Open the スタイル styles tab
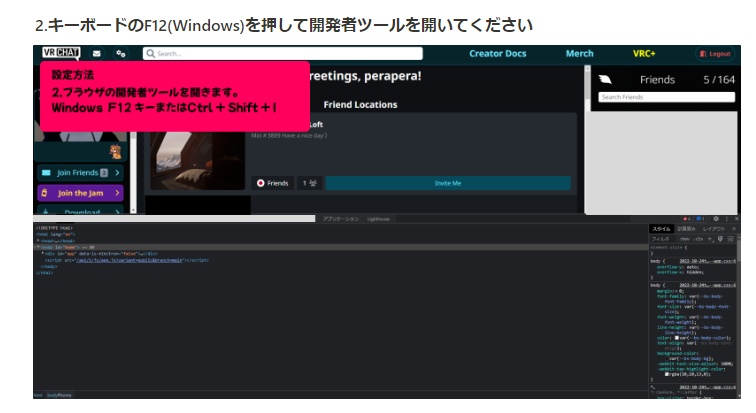This screenshot has height=413, width=756. [662, 229]
